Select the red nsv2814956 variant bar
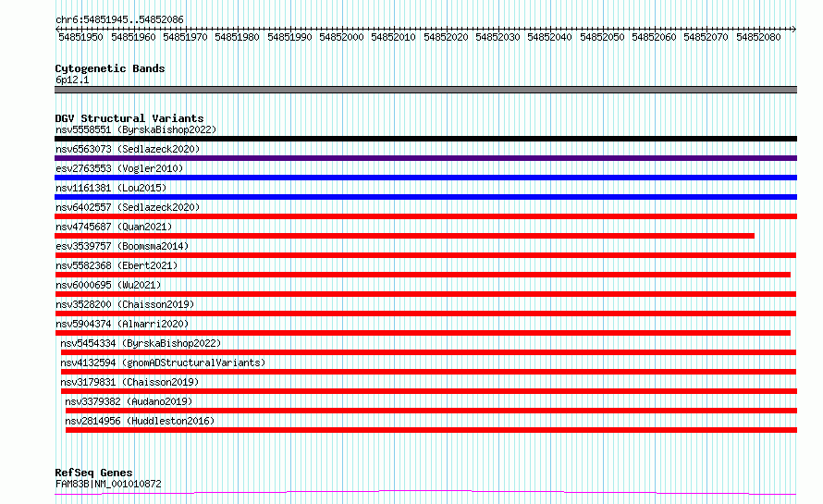This screenshot has width=823, height=504. [x=431, y=430]
